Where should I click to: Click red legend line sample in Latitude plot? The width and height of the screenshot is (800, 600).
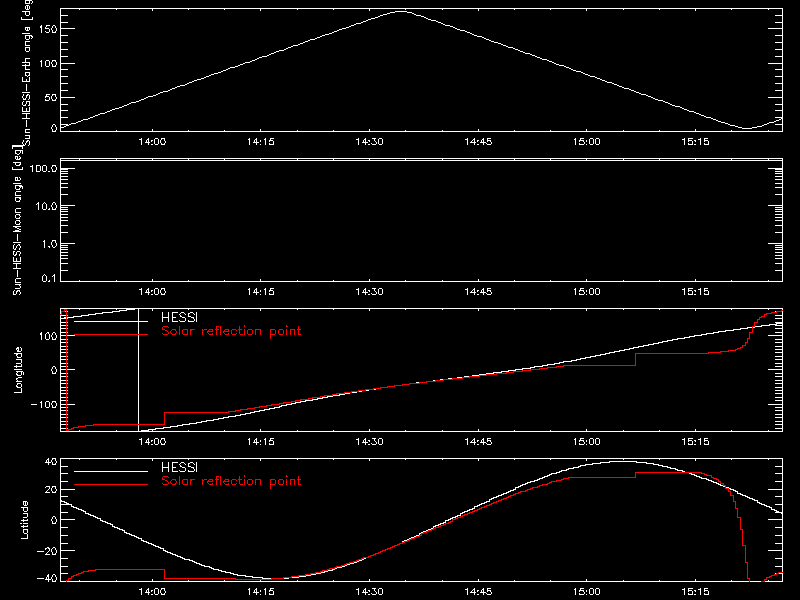pos(111,485)
